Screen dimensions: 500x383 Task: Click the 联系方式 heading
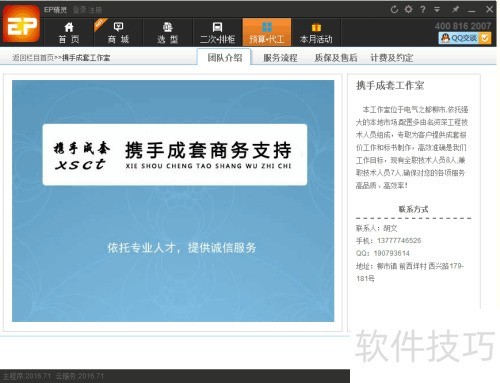[x=413, y=209]
